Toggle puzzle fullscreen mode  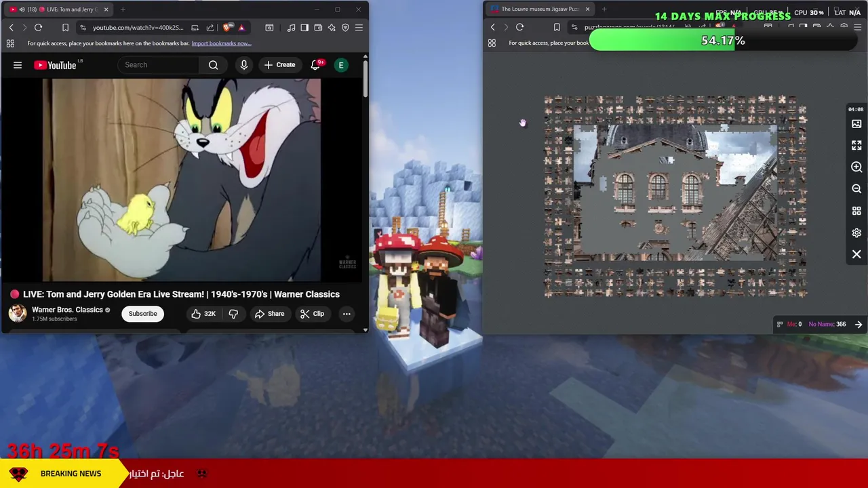pos(856,146)
